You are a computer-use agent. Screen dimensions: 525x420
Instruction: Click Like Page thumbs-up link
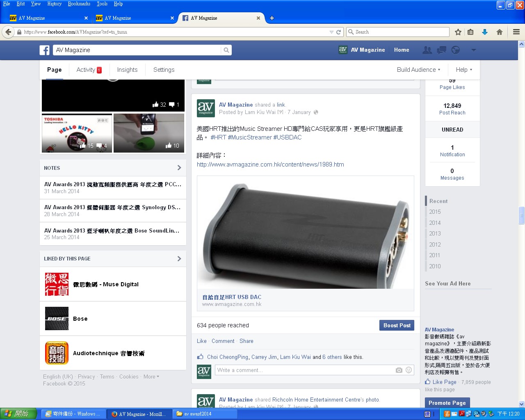[441, 382]
